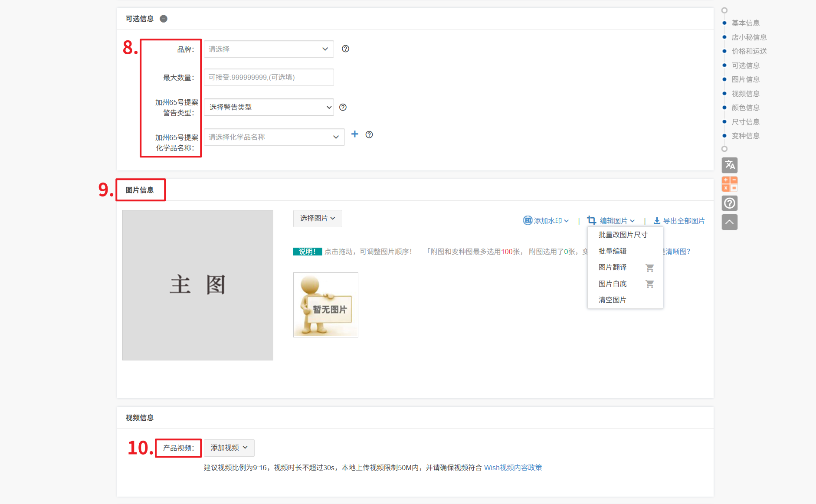This screenshot has height=504, width=816.
Task: Click the 导出全部图片 link
Action: [x=679, y=221]
